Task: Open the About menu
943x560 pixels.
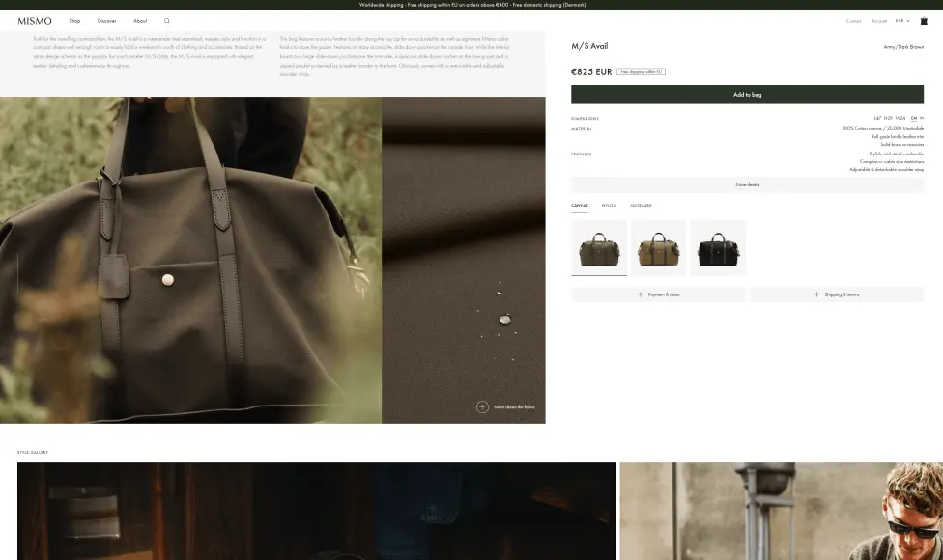Action: point(140,21)
